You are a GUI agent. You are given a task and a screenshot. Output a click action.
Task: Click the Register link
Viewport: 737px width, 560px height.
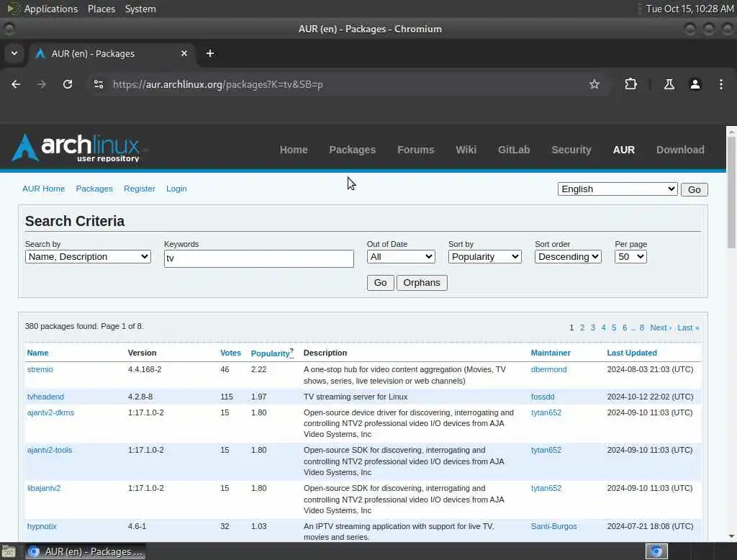[140, 189]
